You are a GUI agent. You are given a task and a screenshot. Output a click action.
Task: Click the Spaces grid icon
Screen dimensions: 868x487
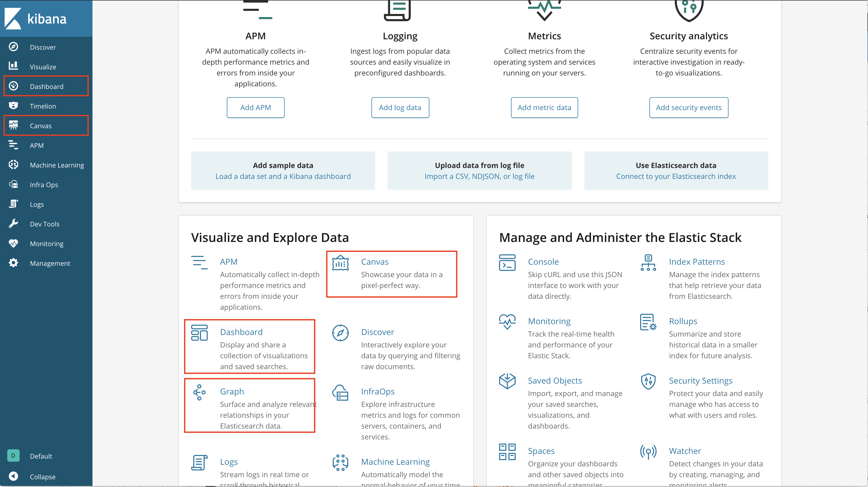pyautogui.click(x=507, y=452)
